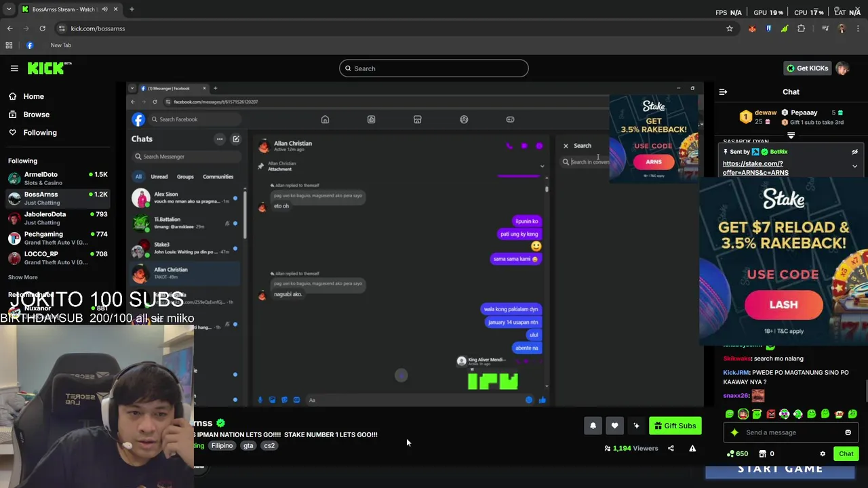Click first green quick emote

click(730, 413)
